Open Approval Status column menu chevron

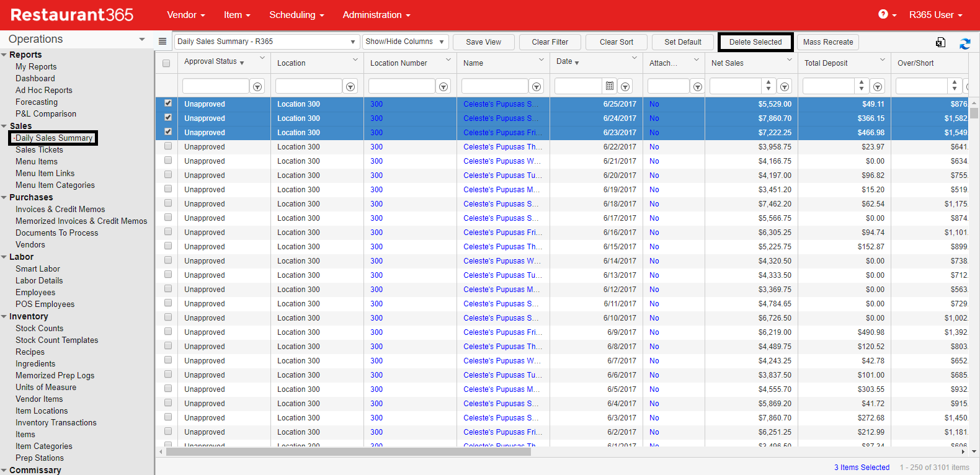point(262,58)
